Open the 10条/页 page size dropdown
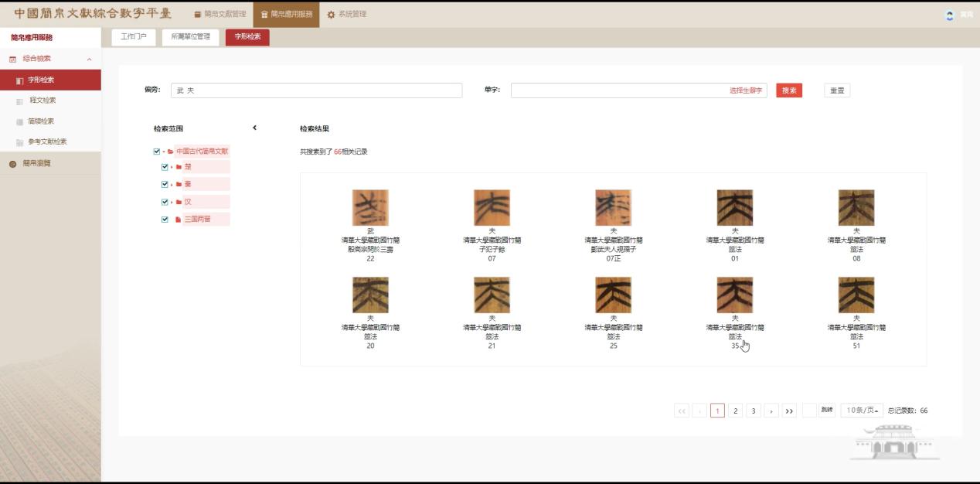 tap(862, 411)
